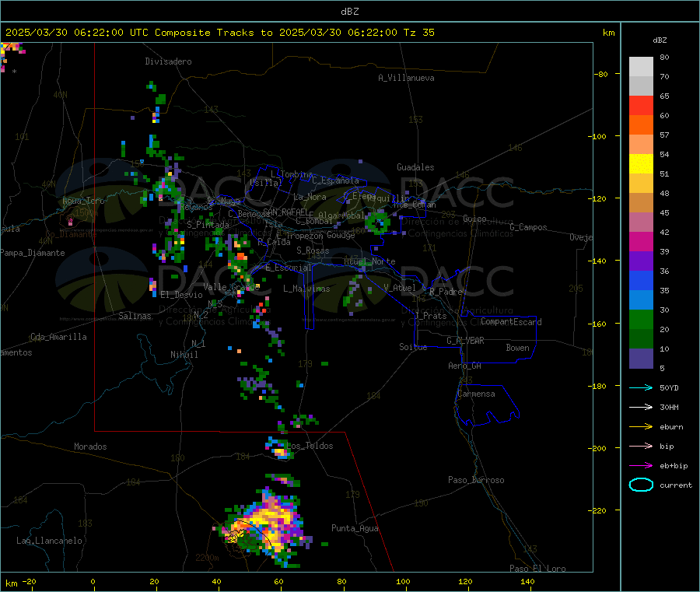
Task: Click the 'Lag.Llancanelo' place label
Action: pos(49,541)
